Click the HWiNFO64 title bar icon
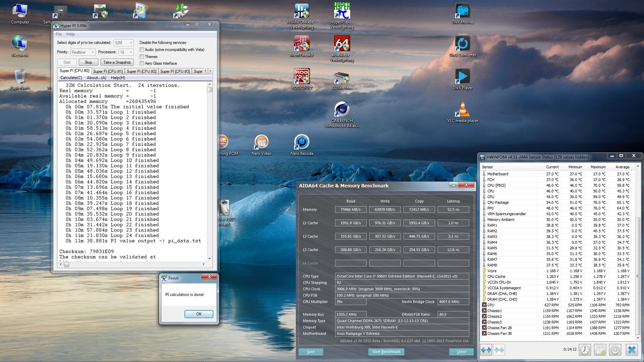 point(482,157)
